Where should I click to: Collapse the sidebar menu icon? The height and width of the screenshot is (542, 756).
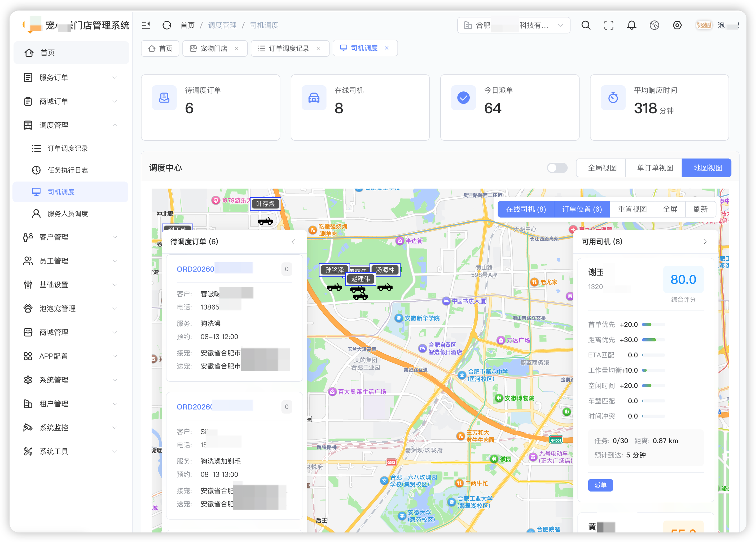[x=146, y=25]
